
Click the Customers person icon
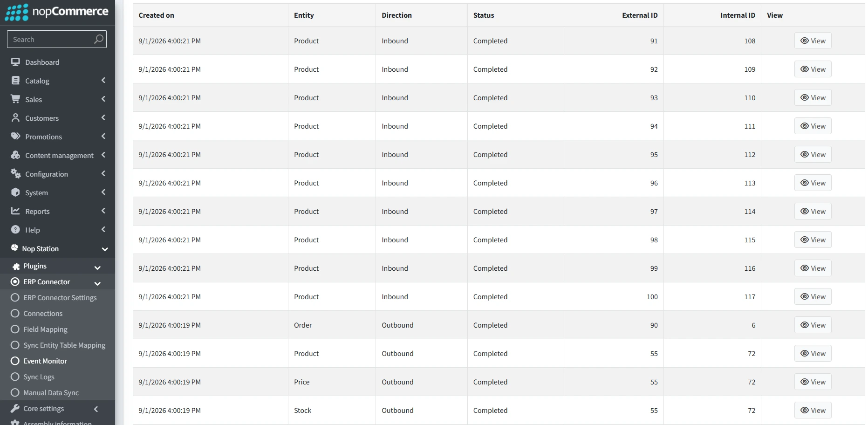[15, 117]
